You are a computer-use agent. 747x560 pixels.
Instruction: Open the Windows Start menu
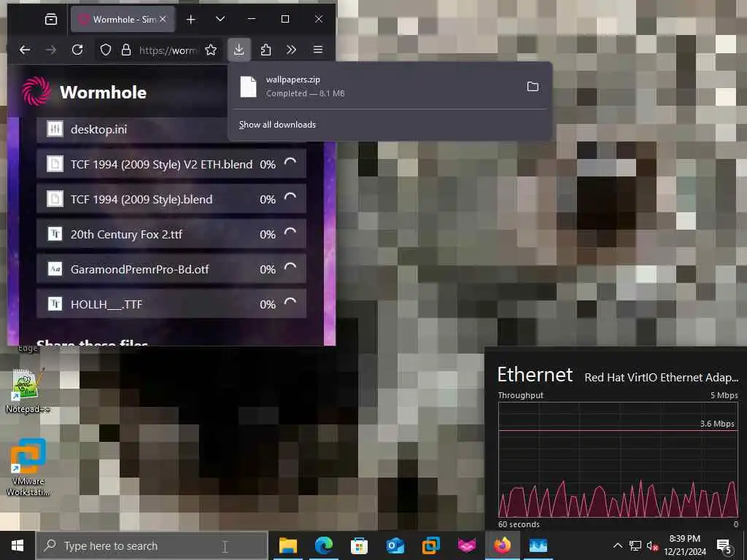[18, 545]
